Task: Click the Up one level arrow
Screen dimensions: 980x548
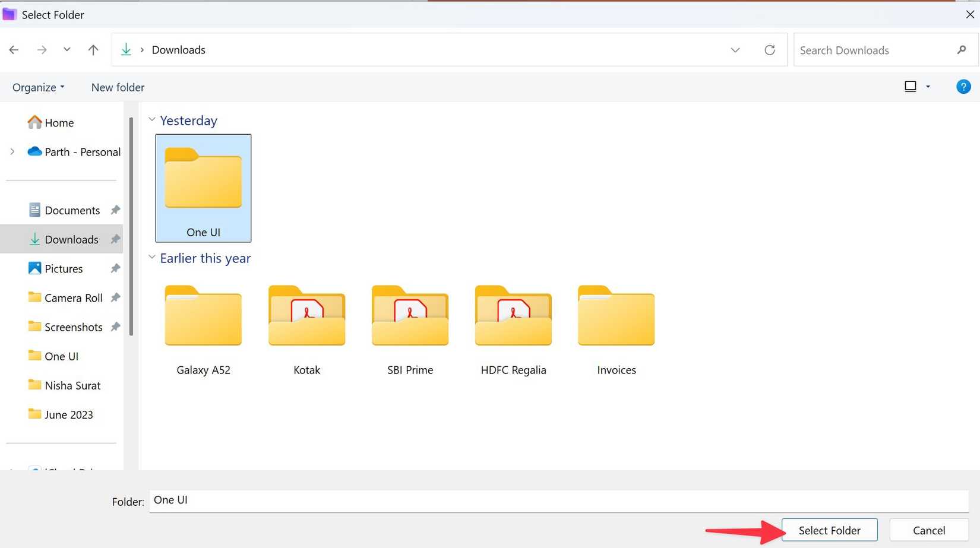Action: tap(93, 50)
